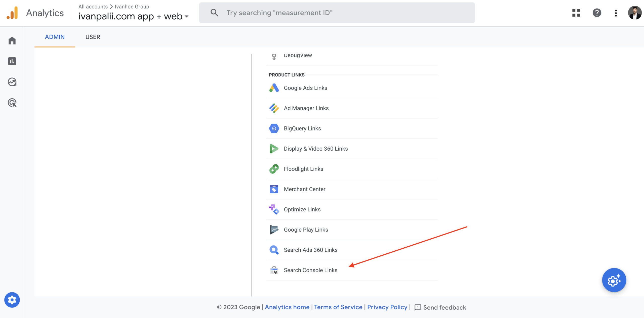Click the search field for measurement ID
This screenshot has height=318, width=644.
pyautogui.click(x=337, y=13)
